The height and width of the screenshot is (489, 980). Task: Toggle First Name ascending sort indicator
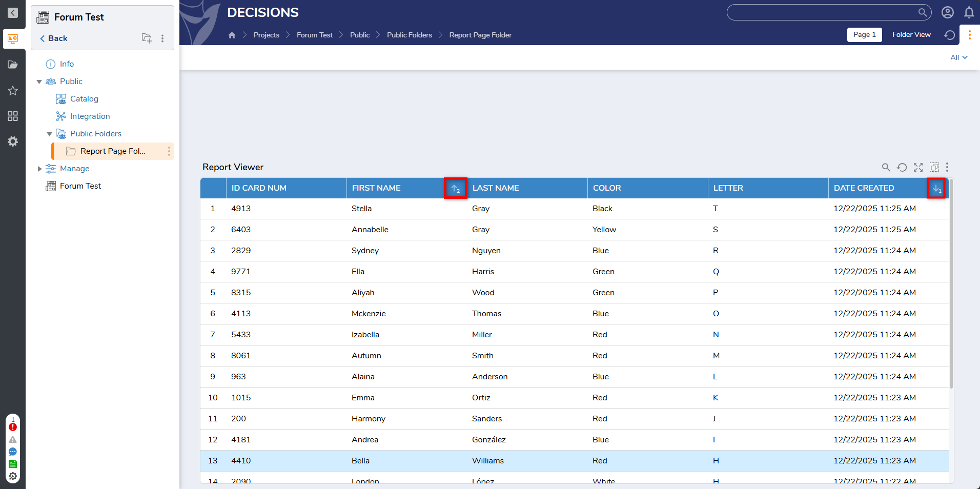pyautogui.click(x=455, y=189)
